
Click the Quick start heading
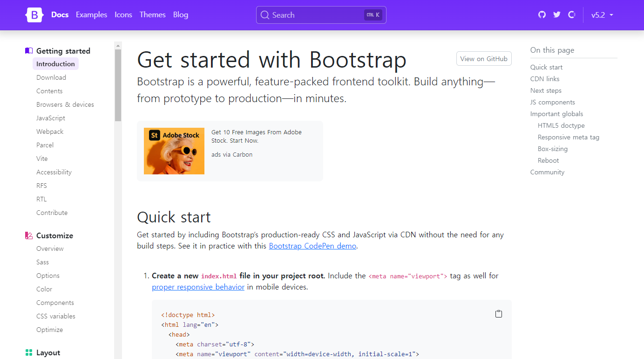point(174,217)
